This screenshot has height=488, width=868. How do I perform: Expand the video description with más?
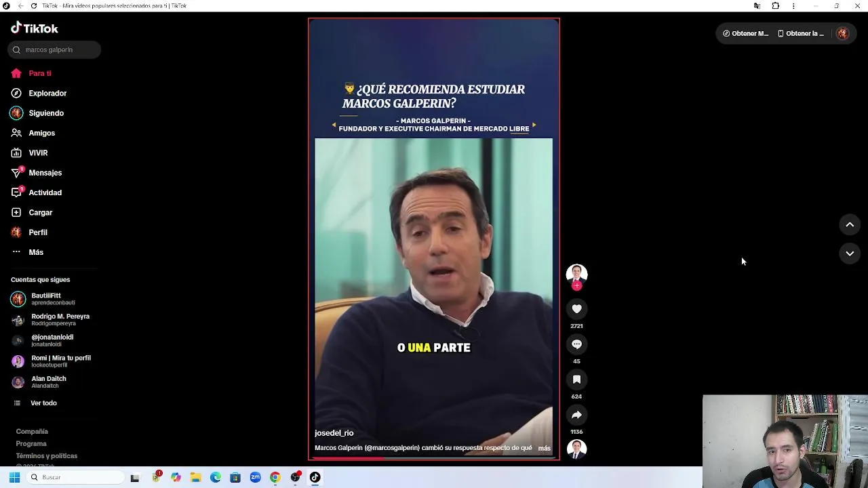[x=545, y=448]
